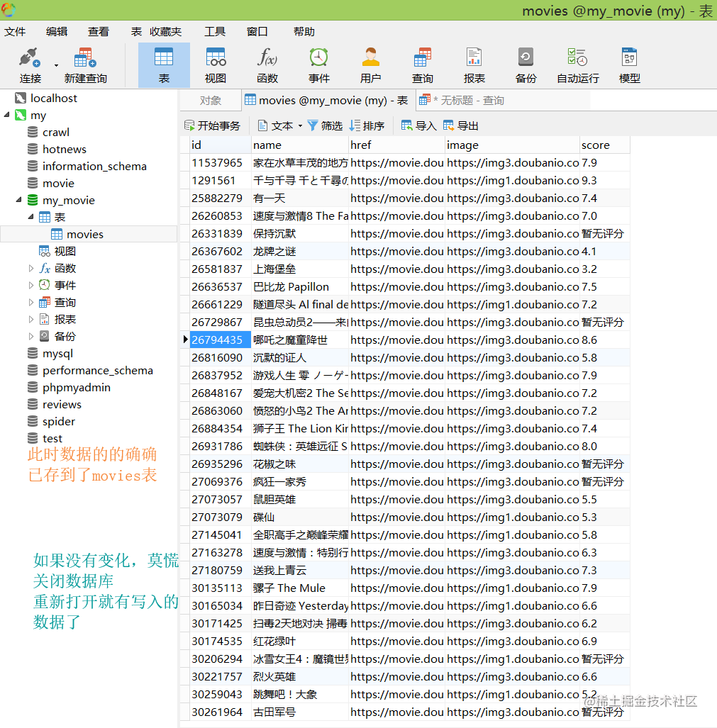Select the 视图 node under my_movie
Viewport: 717px width, 728px height.
coord(65,251)
